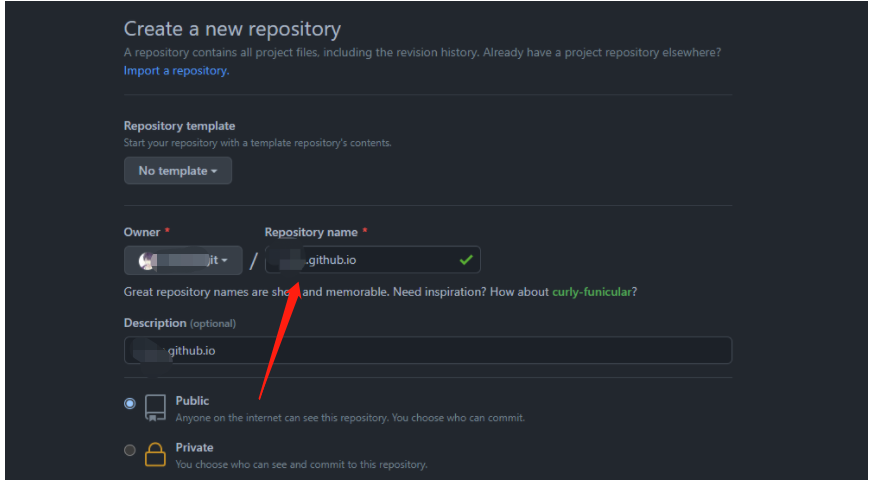Click the green checkmark in repository name field

(466, 259)
